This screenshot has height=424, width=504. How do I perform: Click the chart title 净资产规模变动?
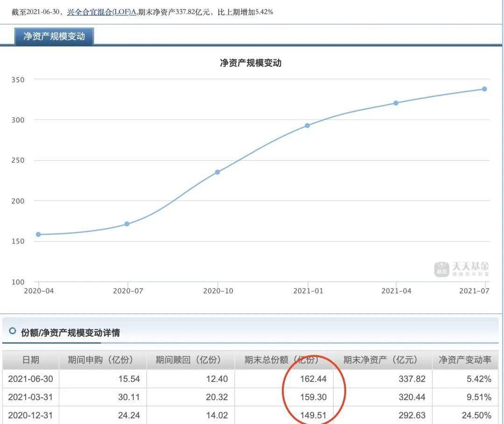tap(251, 63)
